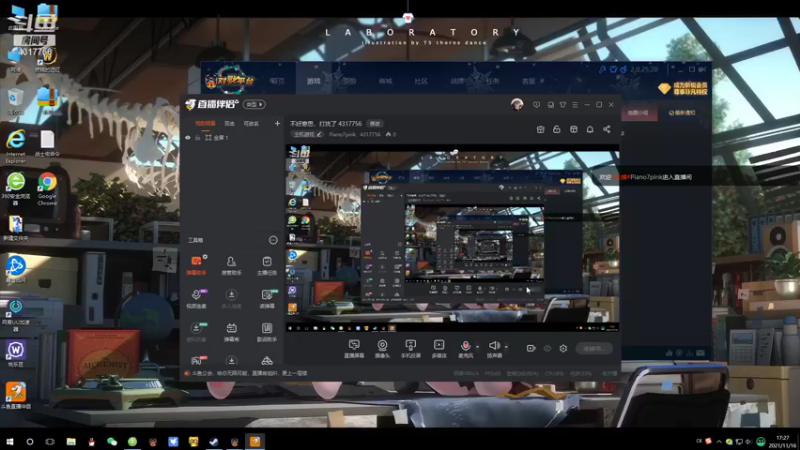This screenshot has height=450, width=800.
Task: Open the 房管助手 room manager tool
Action: coord(231,265)
